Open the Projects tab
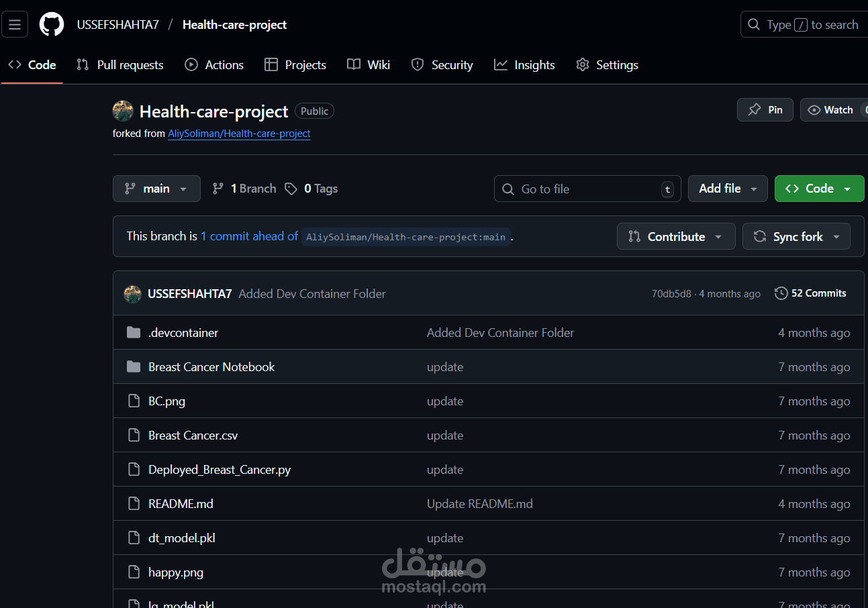This screenshot has height=608, width=868. coord(295,65)
